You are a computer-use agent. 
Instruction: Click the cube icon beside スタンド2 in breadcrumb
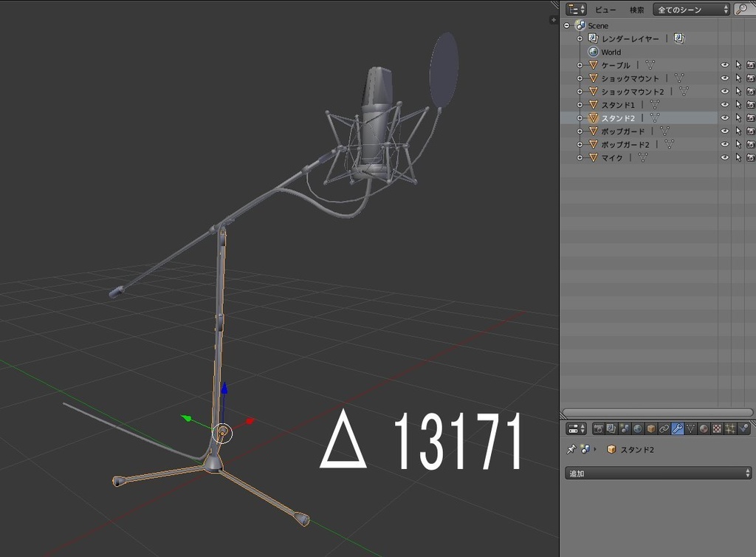coord(611,449)
